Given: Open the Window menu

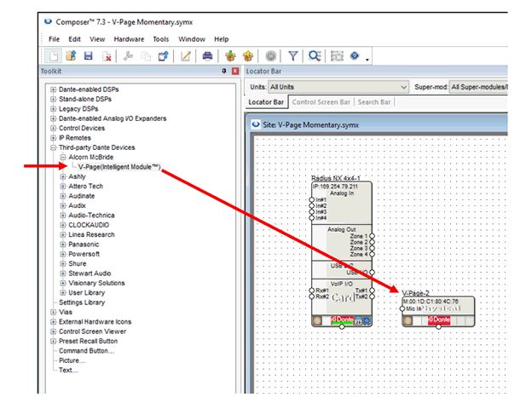Looking at the screenshot, I should (x=192, y=39).
